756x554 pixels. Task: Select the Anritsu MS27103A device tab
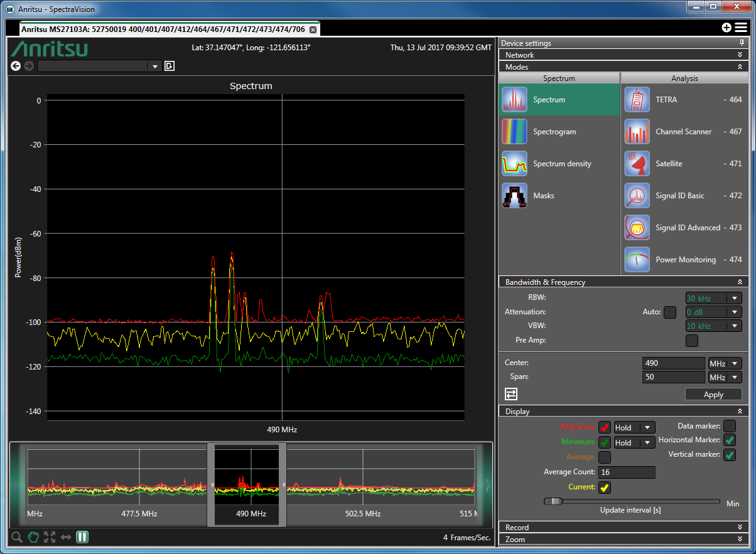coord(163,29)
